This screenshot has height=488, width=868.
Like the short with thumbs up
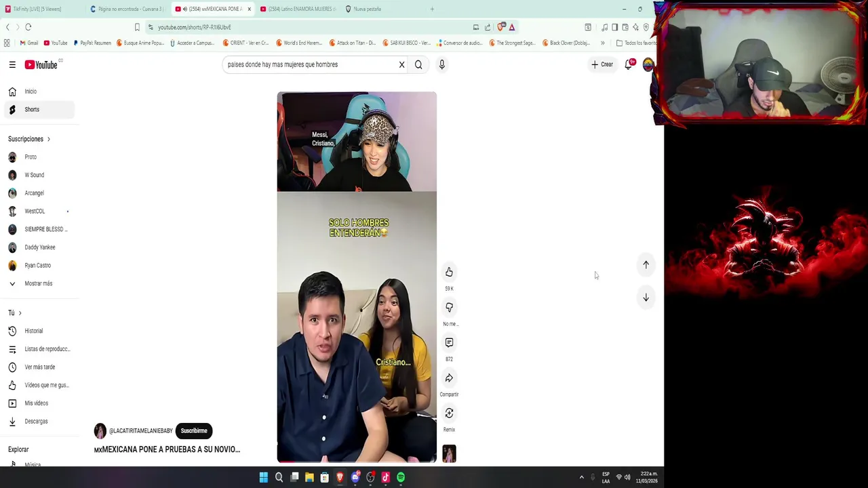pyautogui.click(x=449, y=272)
